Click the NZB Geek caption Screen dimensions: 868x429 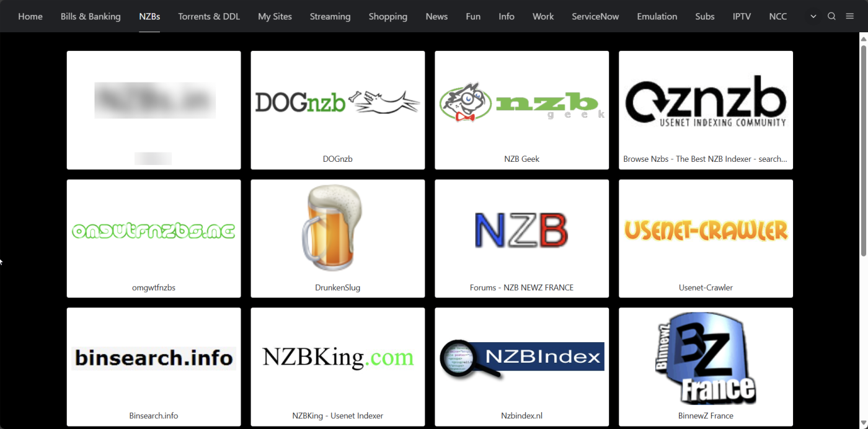(522, 159)
